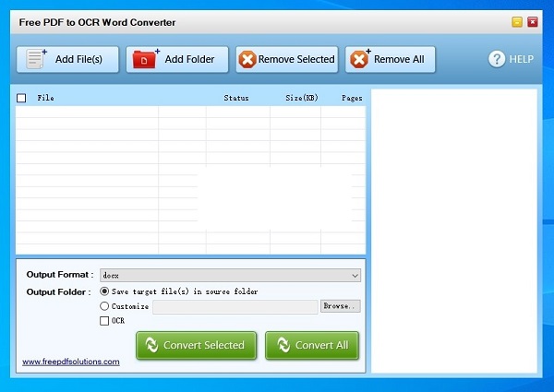Enable the OCR checkbox
554x392 pixels.
pyautogui.click(x=104, y=321)
